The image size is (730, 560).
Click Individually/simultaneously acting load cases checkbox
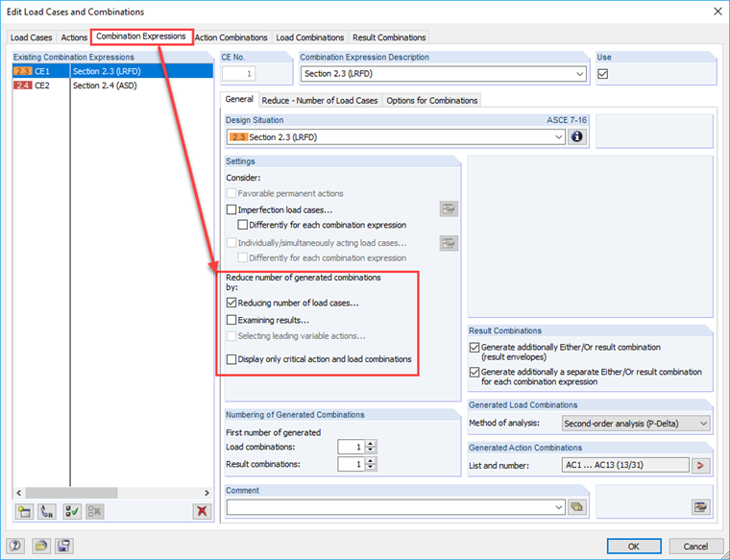click(x=231, y=243)
